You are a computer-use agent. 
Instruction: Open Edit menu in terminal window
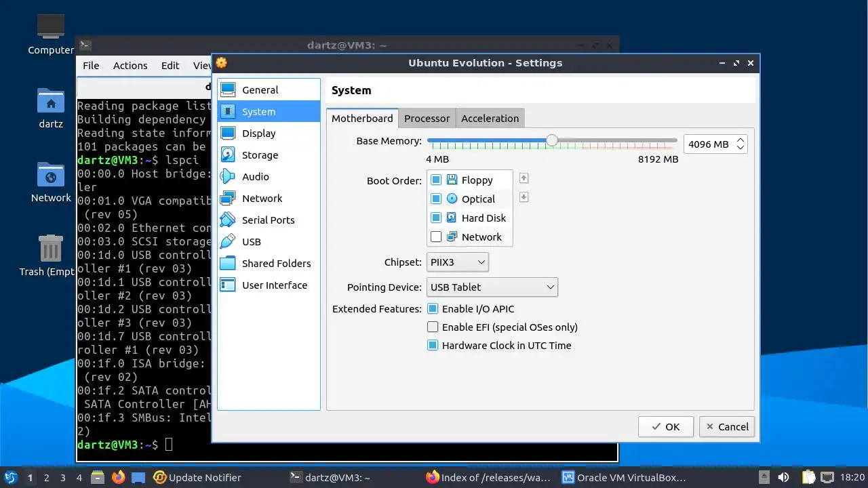(x=170, y=66)
